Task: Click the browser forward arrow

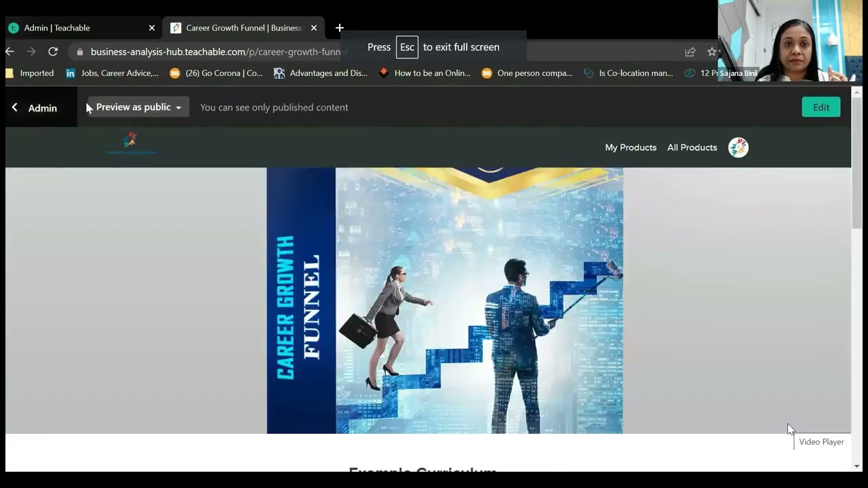Action: click(31, 52)
